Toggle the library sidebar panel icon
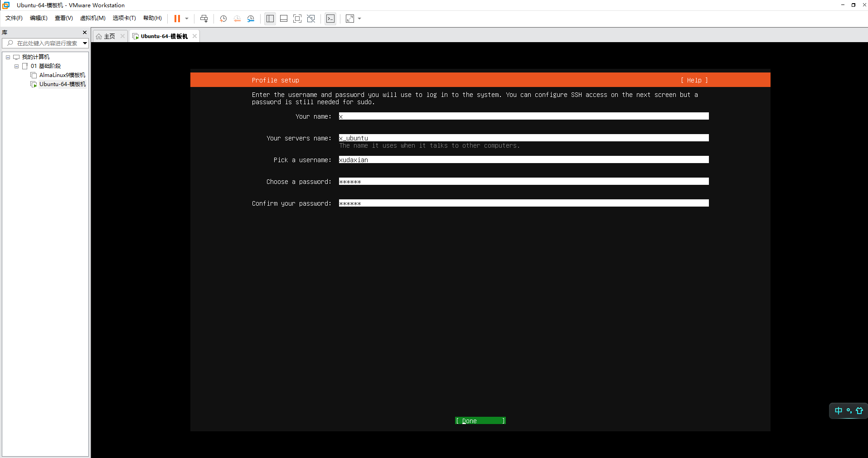868x458 pixels. (x=270, y=19)
